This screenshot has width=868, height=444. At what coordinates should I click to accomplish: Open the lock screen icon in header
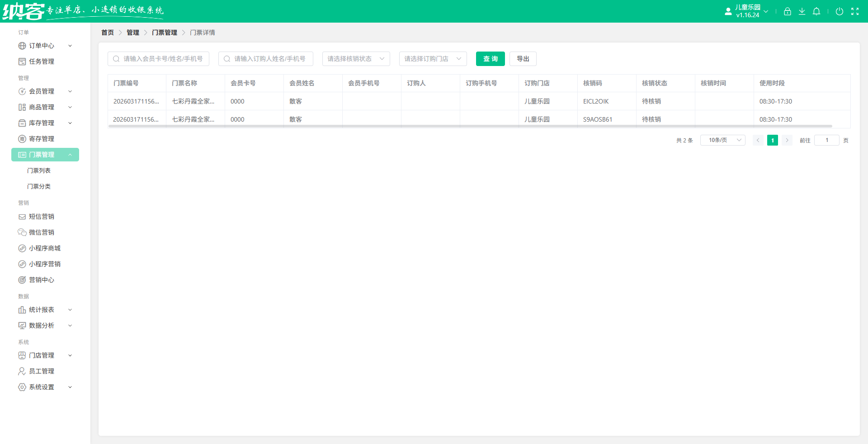(787, 11)
